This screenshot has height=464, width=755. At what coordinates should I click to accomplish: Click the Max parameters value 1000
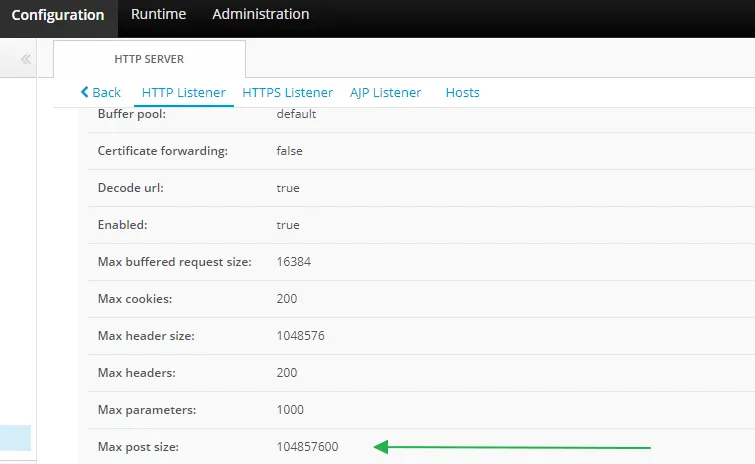point(290,410)
